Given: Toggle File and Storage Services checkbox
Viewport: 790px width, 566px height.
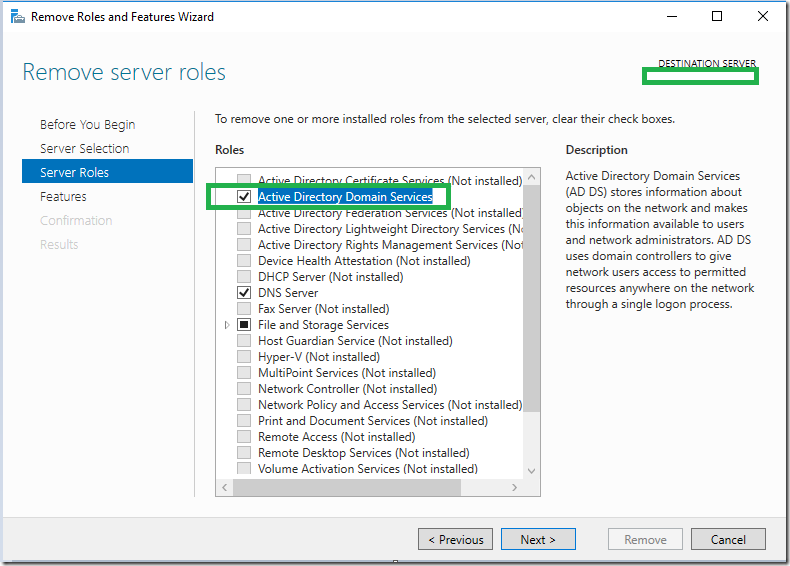Looking at the screenshot, I should (x=244, y=325).
